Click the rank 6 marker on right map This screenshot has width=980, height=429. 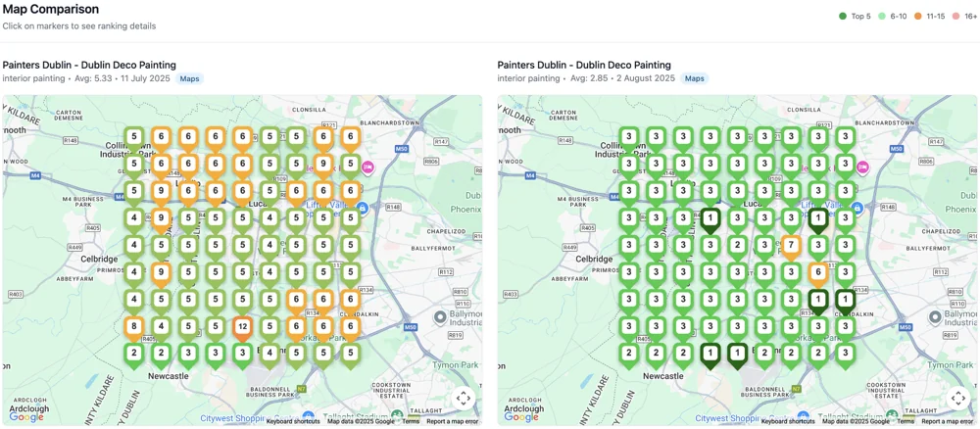pyautogui.click(x=817, y=272)
